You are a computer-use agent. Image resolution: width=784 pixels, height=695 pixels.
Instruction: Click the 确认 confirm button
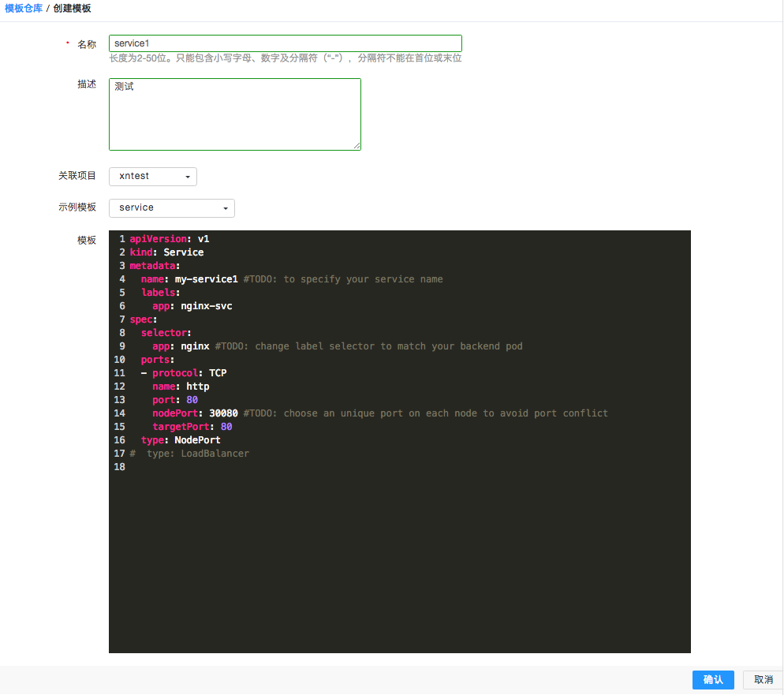pyautogui.click(x=713, y=680)
